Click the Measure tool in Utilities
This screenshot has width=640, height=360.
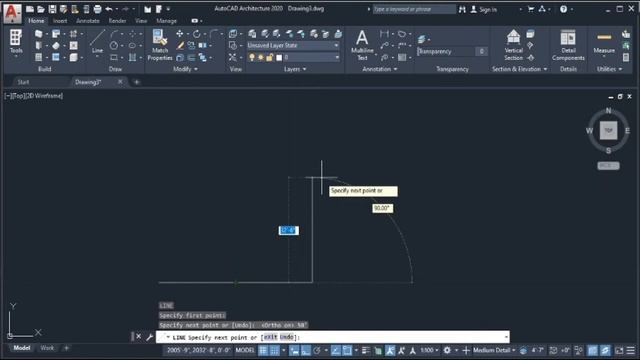click(x=604, y=42)
